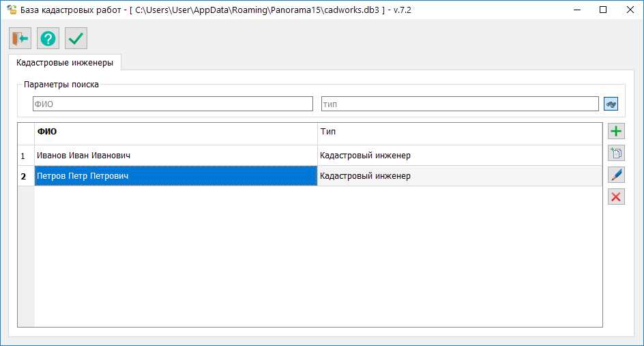Click row number 2 in the row header

coord(25,176)
